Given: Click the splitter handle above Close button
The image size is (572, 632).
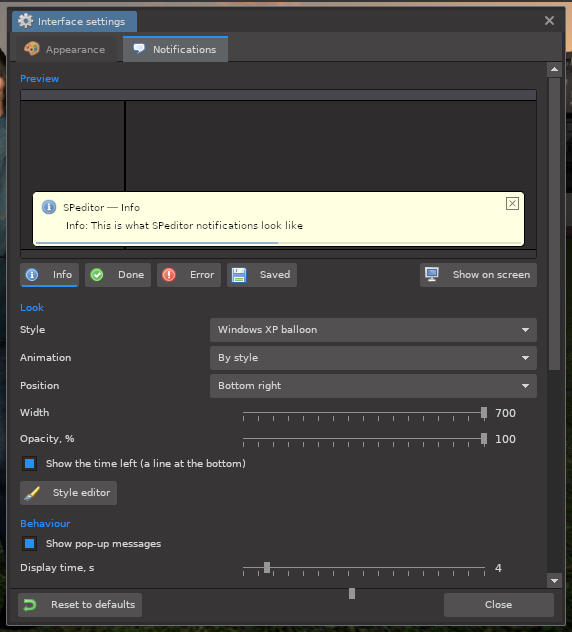Looking at the screenshot, I should pyautogui.click(x=352, y=593).
